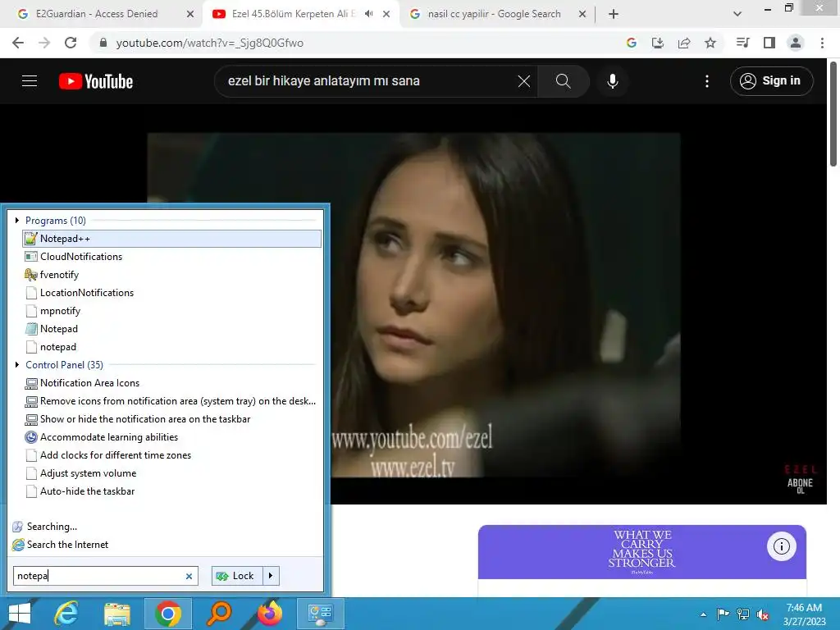The width and height of the screenshot is (840, 630).
Task: Open File Explorer from the taskbar
Action: [117, 614]
